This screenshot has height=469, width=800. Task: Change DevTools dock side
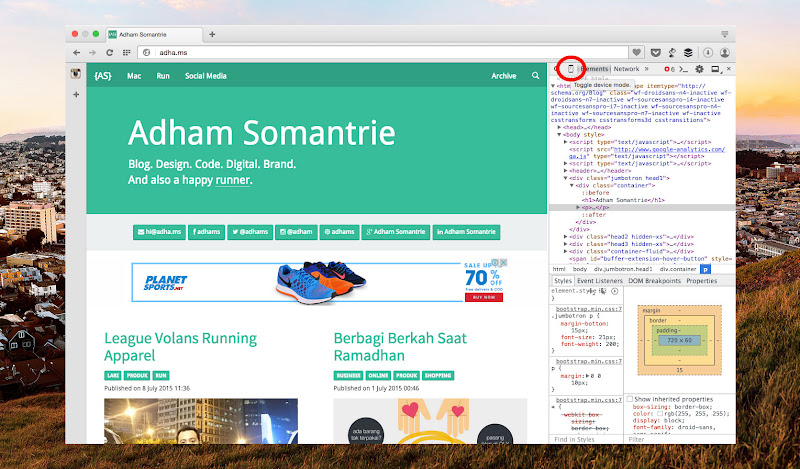[715, 69]
